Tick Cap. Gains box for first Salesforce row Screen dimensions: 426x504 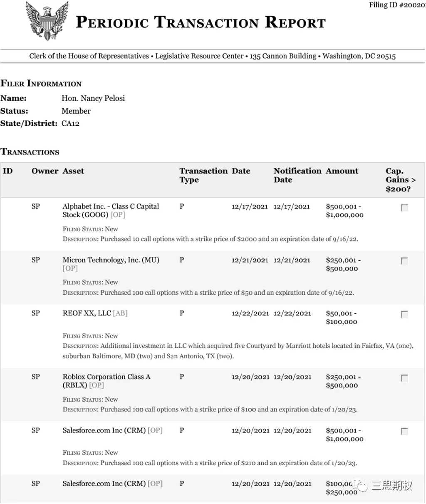404,431
